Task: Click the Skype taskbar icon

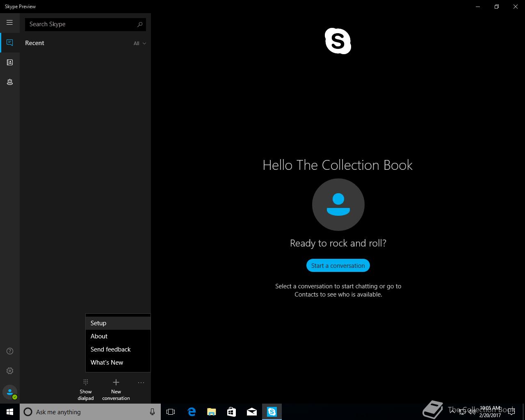Action: pos(272,412)
